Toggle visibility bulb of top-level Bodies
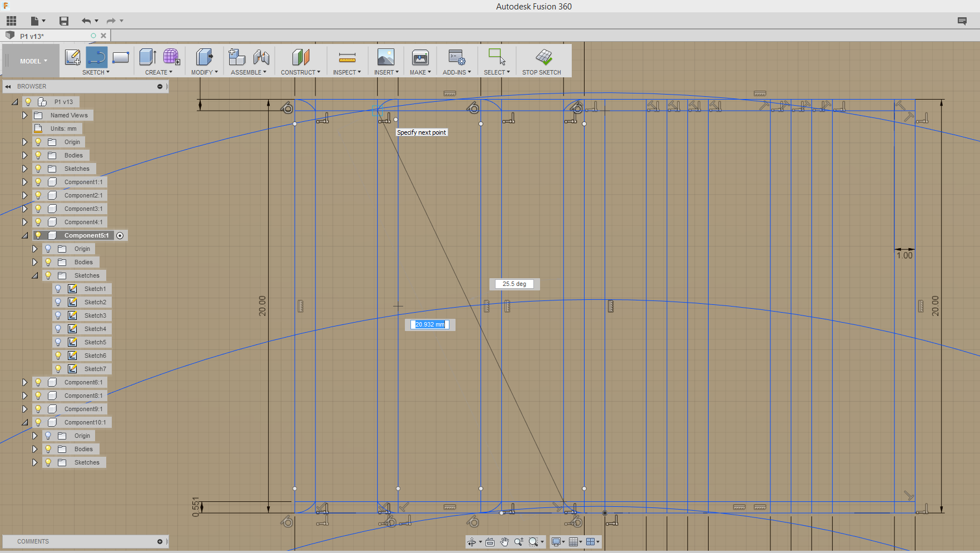 38,155
